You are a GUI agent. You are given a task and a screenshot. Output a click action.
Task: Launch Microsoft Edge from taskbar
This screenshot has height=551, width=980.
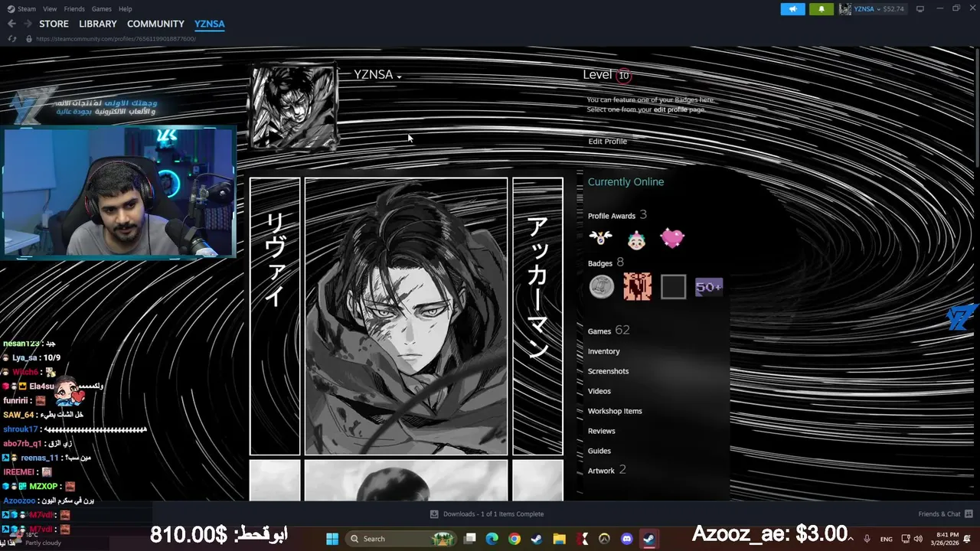coord(492,539)
